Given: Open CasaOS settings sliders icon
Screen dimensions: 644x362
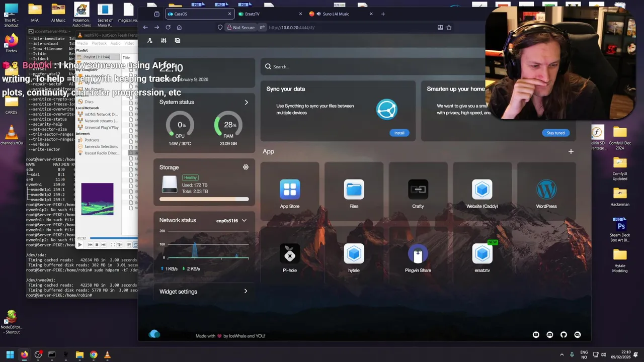Looking at the screenshot, I should (164, 41).
